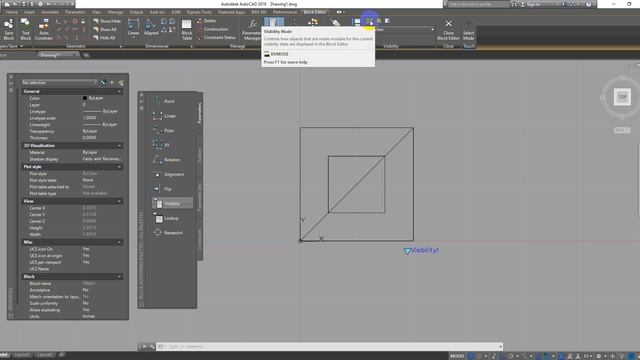Select the Point parameter tool
The image size is (640, 360).
point(164,101)
